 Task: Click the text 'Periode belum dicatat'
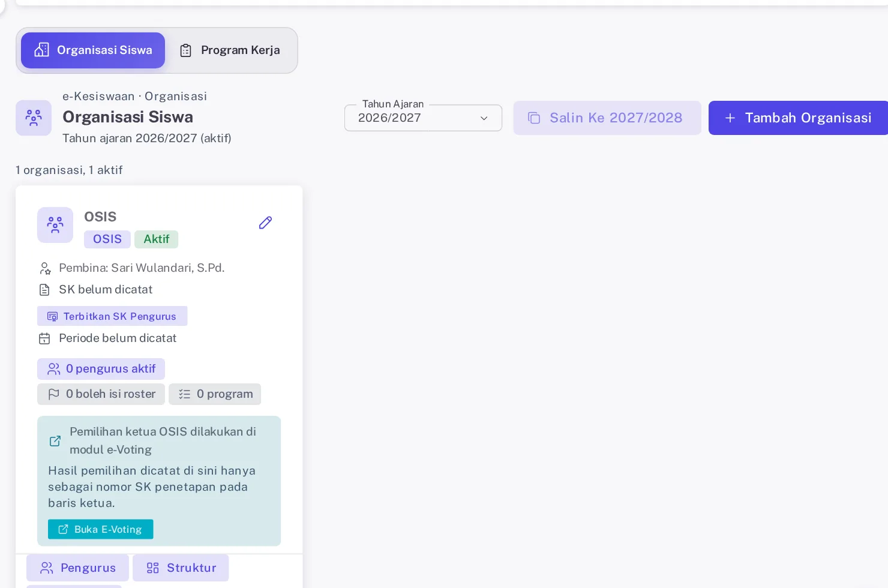[x=118, y=338]
